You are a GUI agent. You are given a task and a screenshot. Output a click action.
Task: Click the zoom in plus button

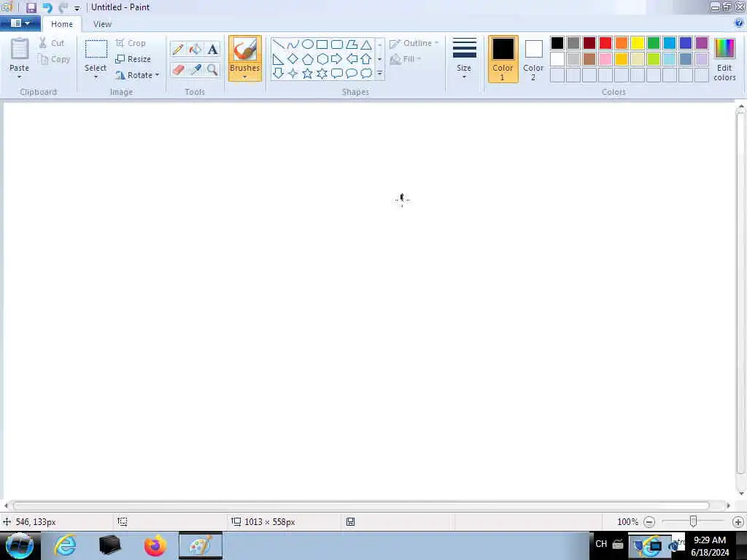tap(738, 522)
